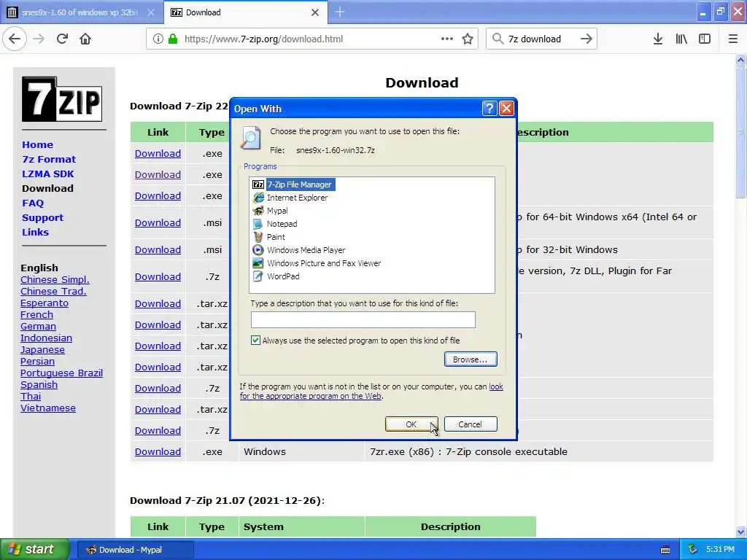Uncheck Always use the selected program checkbox
The width and height of the screenshot is (747, 560).
coord(256,340)
